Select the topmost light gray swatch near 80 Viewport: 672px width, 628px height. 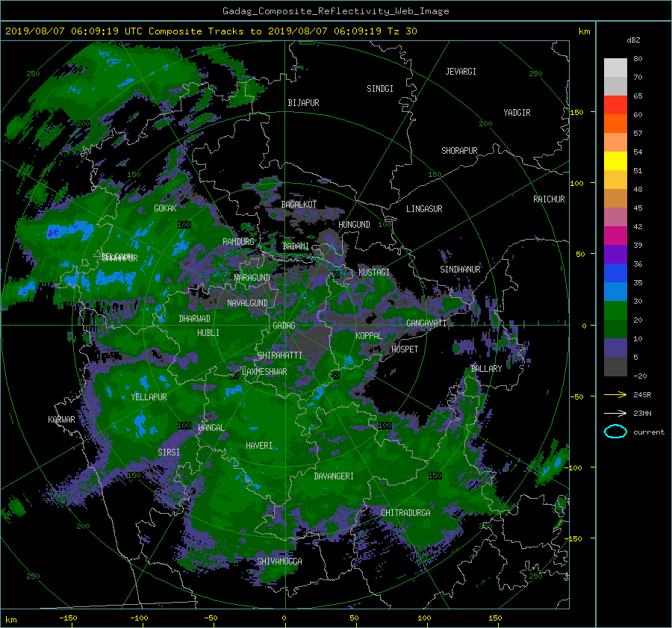615,67
